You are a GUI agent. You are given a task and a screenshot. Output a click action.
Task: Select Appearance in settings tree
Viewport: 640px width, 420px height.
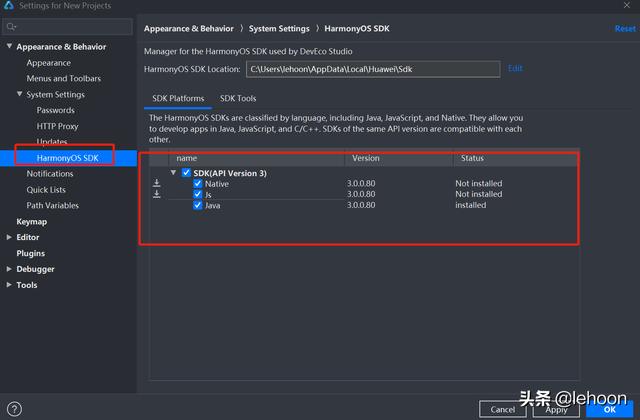(x=49, y=63)
